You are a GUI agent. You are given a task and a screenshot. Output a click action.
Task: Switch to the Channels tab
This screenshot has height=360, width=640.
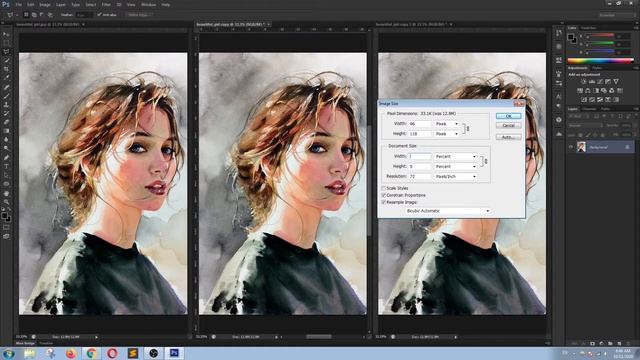(589, 109)
